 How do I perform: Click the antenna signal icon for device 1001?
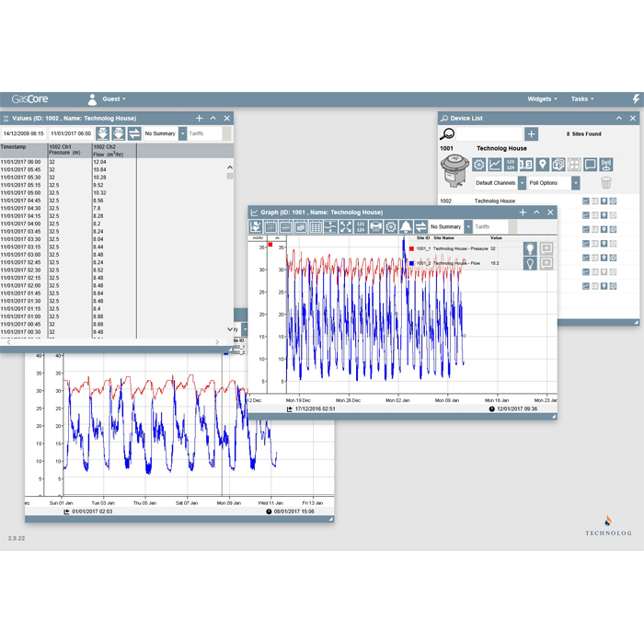click(x=606, y=165)
